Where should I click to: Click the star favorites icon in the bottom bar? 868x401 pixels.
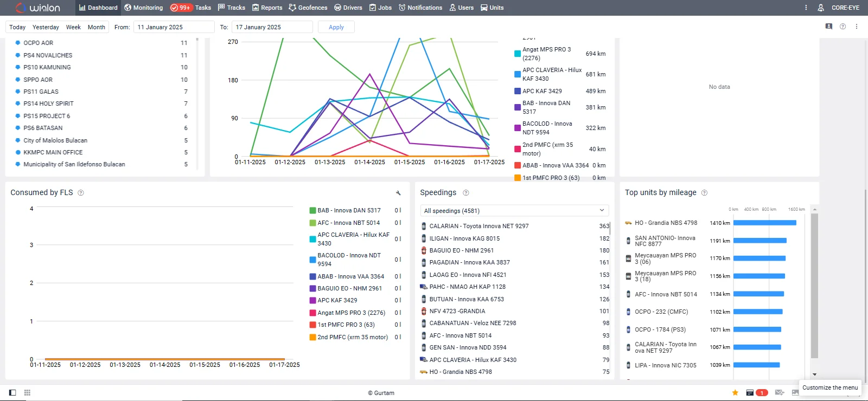tap(735, 392)
